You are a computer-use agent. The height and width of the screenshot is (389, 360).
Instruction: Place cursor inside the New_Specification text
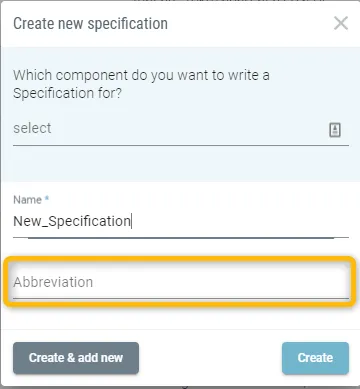[x=72, y=221]
